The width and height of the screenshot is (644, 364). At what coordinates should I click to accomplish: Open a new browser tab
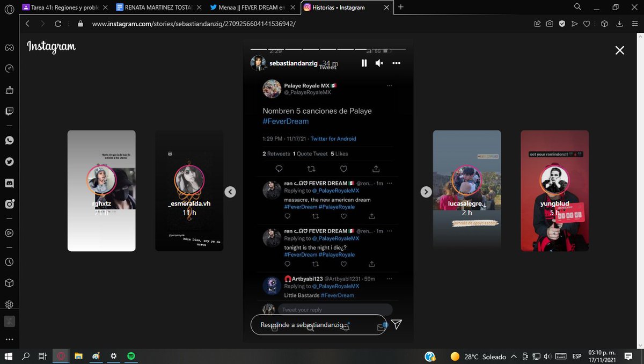point(401,7)
